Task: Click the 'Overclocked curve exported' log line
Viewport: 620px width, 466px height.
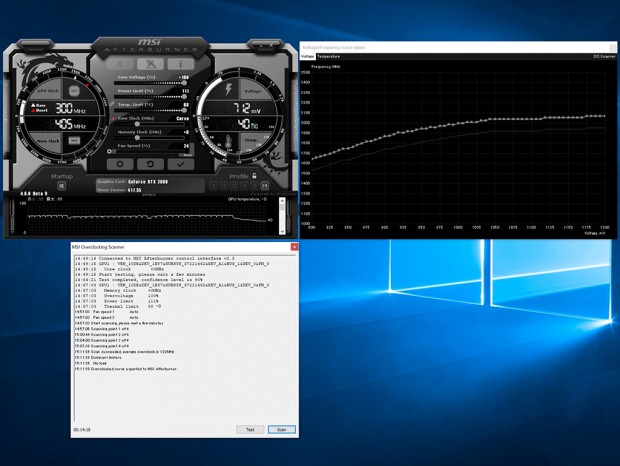Action: pyautogui.click(x=125, y=369)
